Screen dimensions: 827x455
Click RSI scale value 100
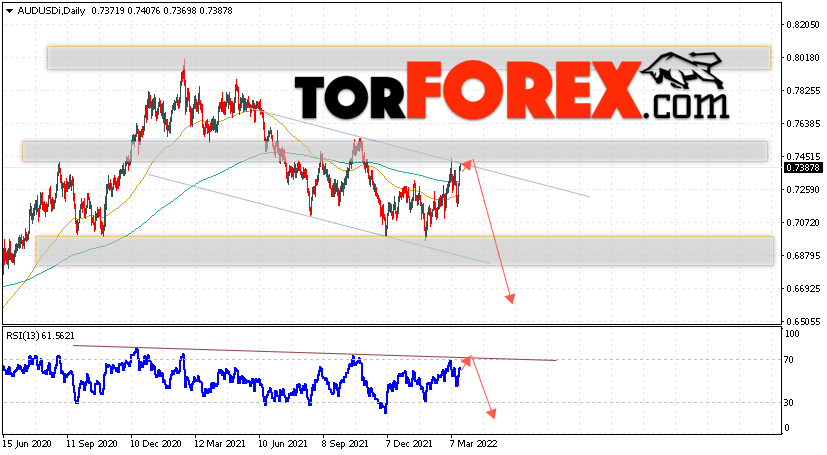[792, 334]
